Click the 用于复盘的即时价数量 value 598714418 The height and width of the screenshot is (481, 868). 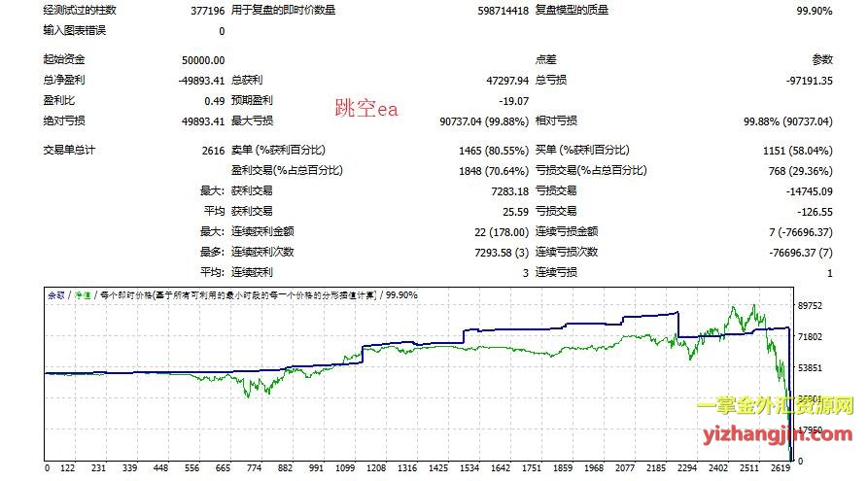pos(496,11)
